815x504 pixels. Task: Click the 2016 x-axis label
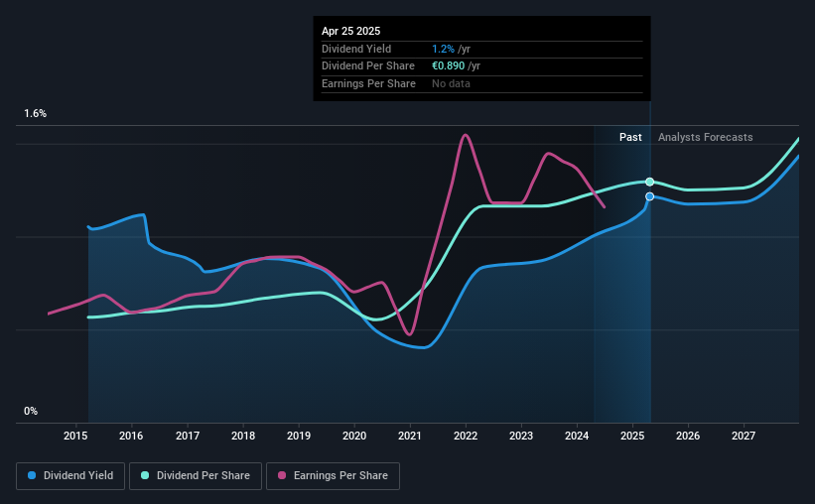(131, 436)
